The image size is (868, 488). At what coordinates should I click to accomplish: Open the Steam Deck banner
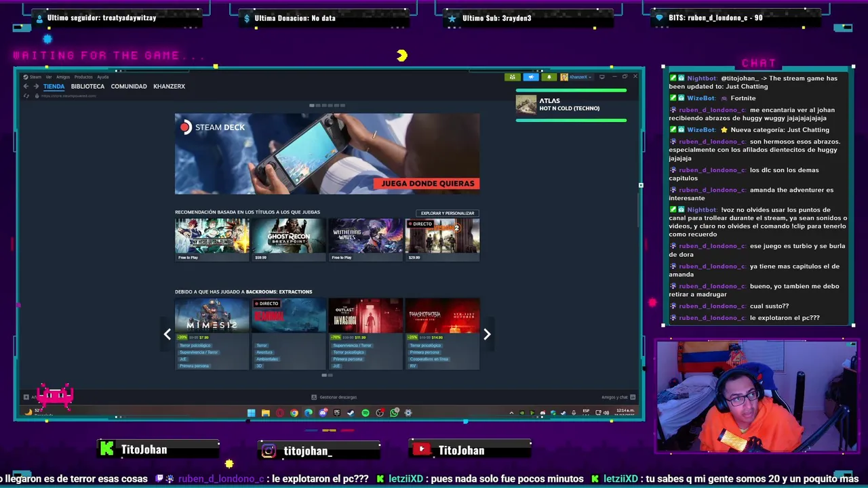[327, 154]
